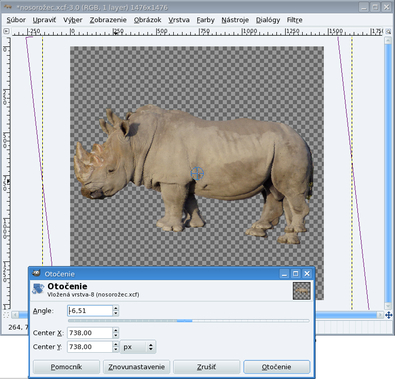Screen dimensions: 395x379
Task: Open the Upraviť menu
Action: coord(44,20)
